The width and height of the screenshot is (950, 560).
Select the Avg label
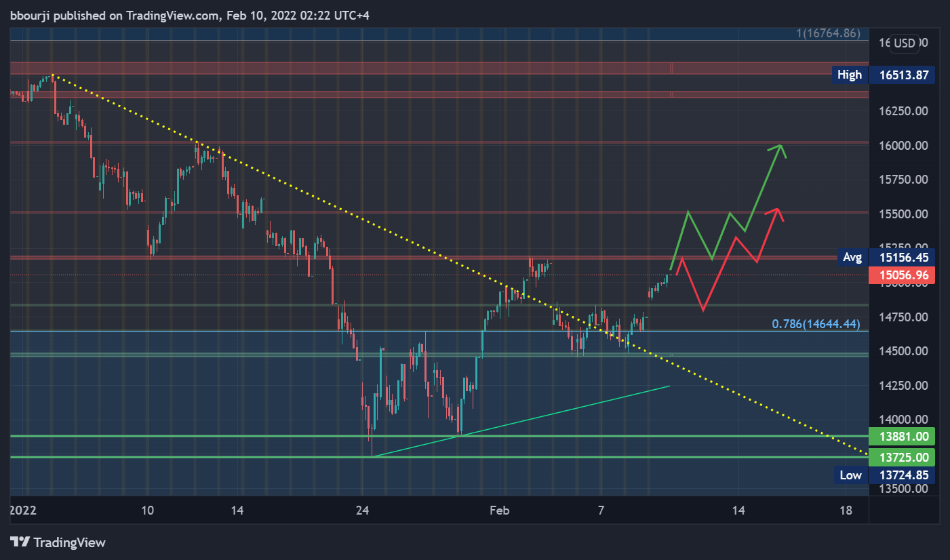coord(852,257)
